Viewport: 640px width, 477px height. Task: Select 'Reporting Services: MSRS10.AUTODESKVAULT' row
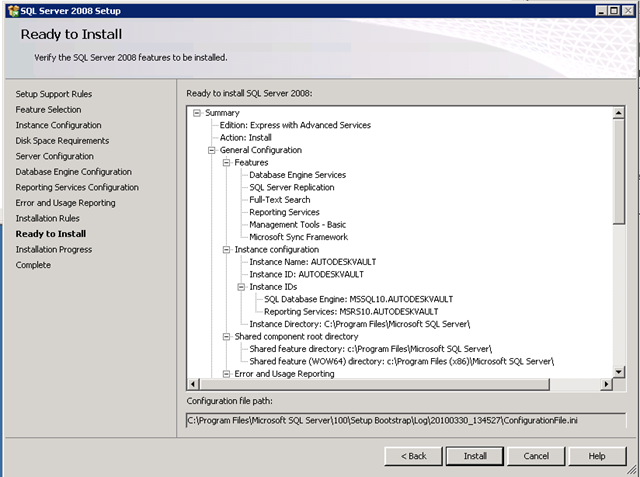point(351,312)
